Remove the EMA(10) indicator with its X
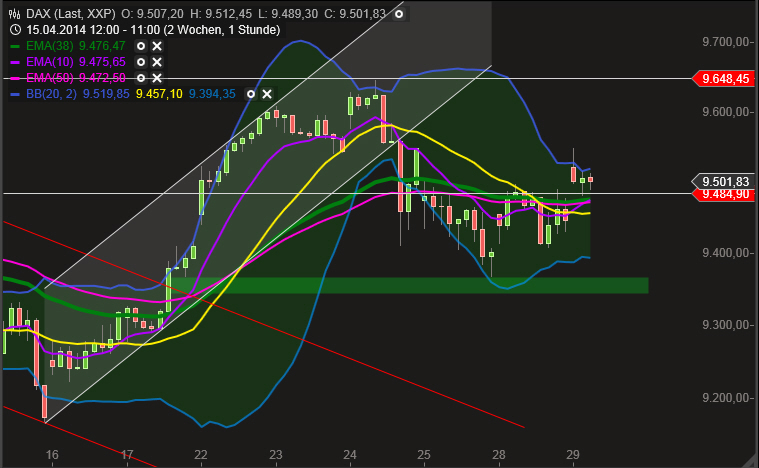 [157, 62]
